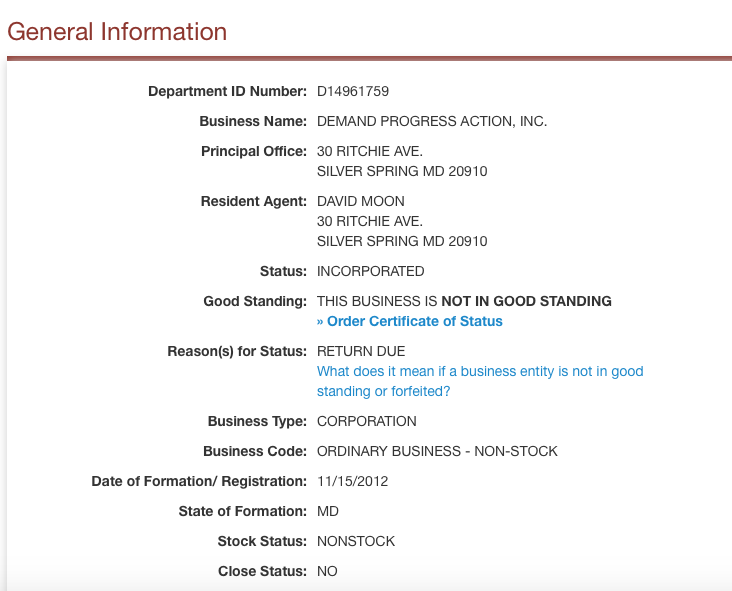Click the NONSTOCK stock status value
The image size is (732, 591).
pos(356,541)
